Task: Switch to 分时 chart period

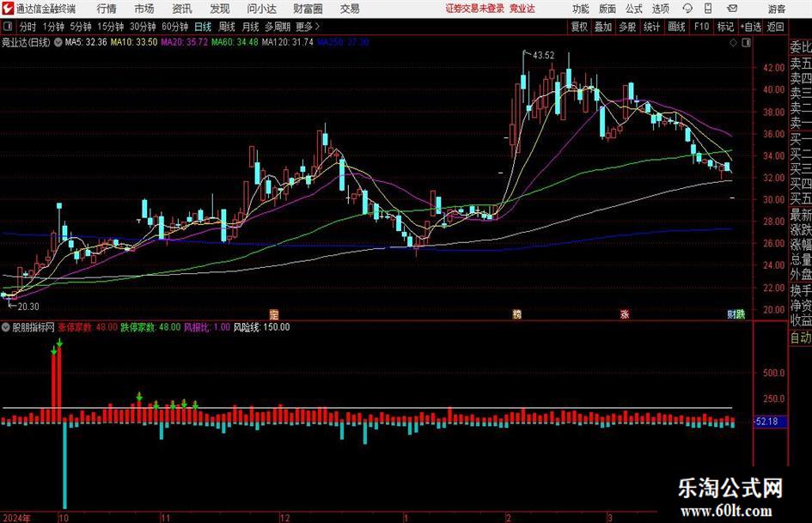Action: coord(28,27)
